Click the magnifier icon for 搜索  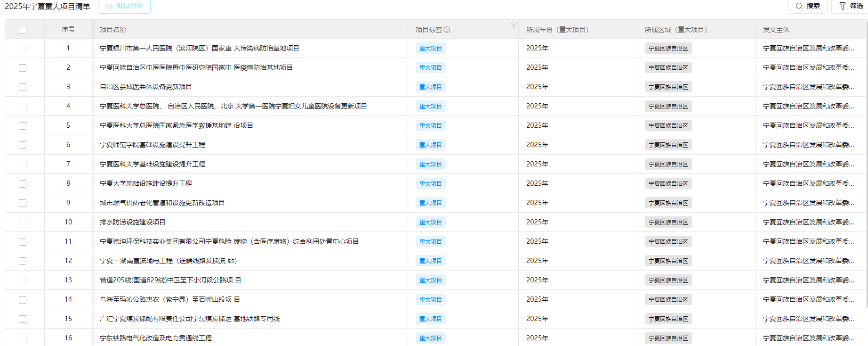pyautogui.click(x=799, y=6)
